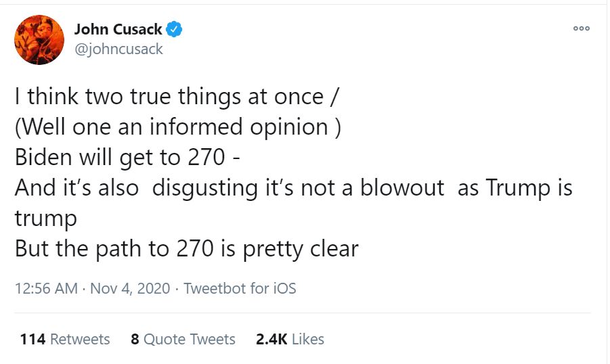
Task: Click the lowercase word "trump" on its own line
Action: (x=46, y=219)
